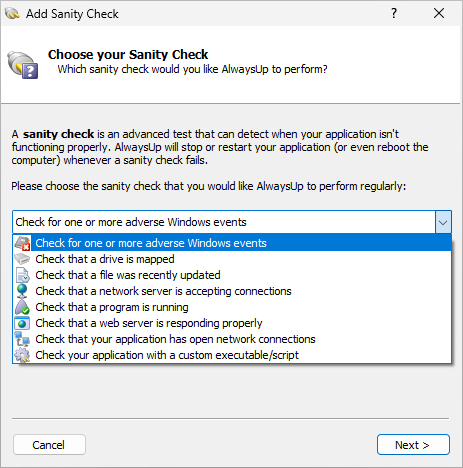Viewport: 463px width, 468px height.
Task: Click the Cancel button
Action: 49,445
